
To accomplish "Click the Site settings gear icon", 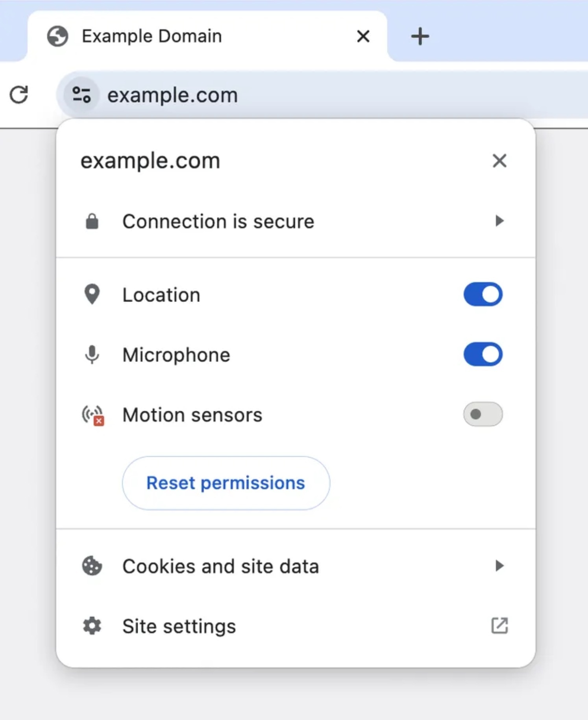I will point(92,626).
